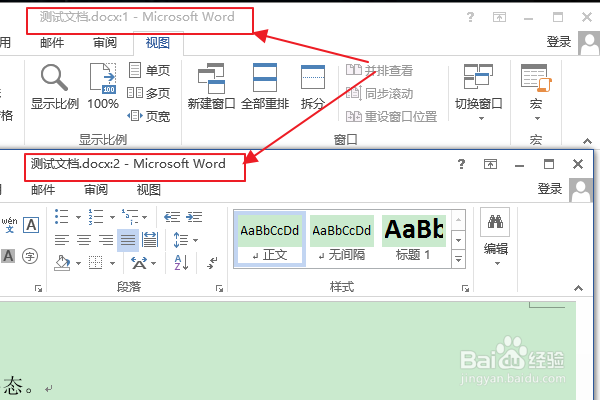Switch to 邮件 tab in docx:1 window
600x400 pixels.
(52, 42)
